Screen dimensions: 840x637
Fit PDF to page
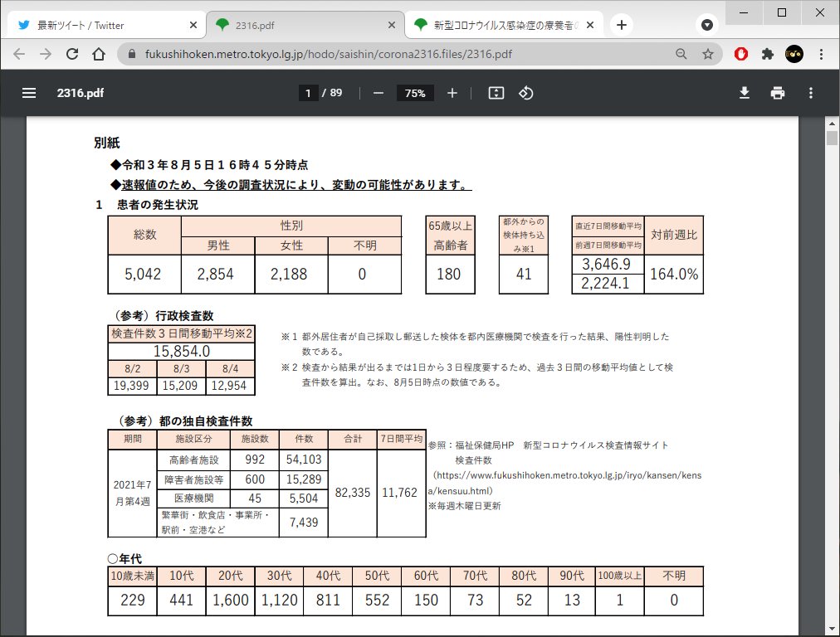[x=496, y=93]
